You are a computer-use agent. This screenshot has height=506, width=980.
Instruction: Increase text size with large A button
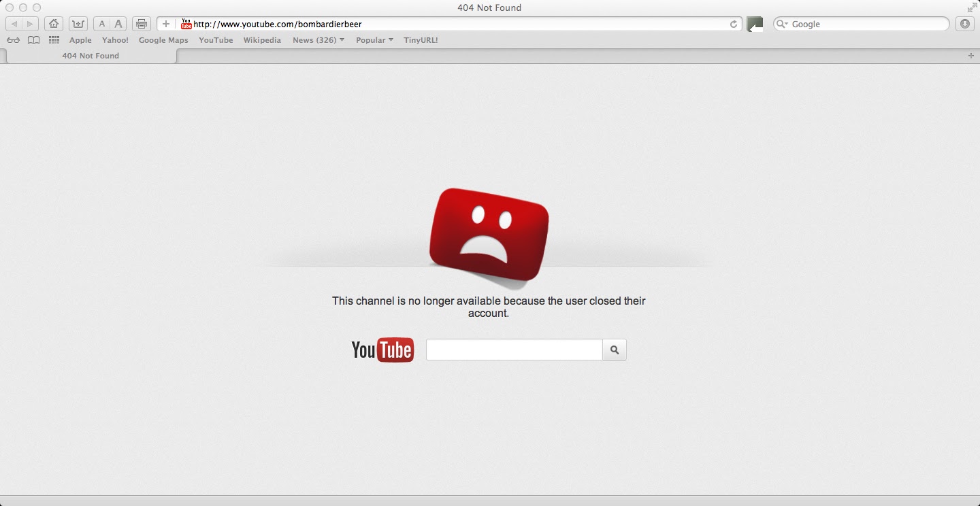tap(118, 24)
